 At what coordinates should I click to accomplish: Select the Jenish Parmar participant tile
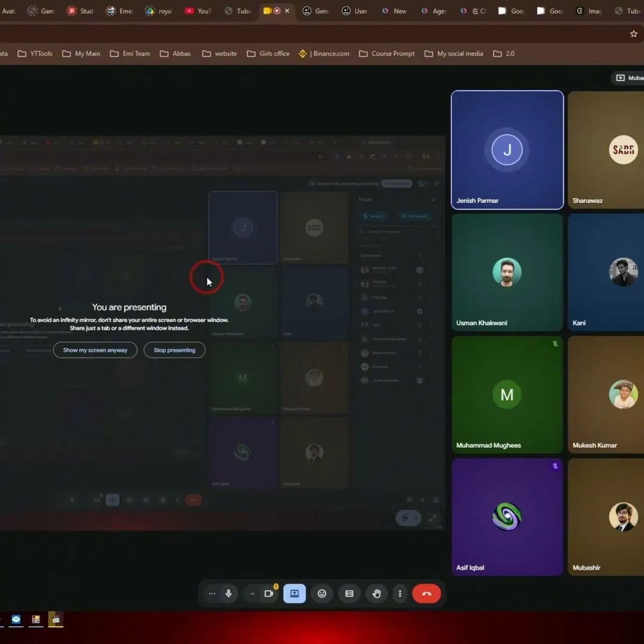507,150
